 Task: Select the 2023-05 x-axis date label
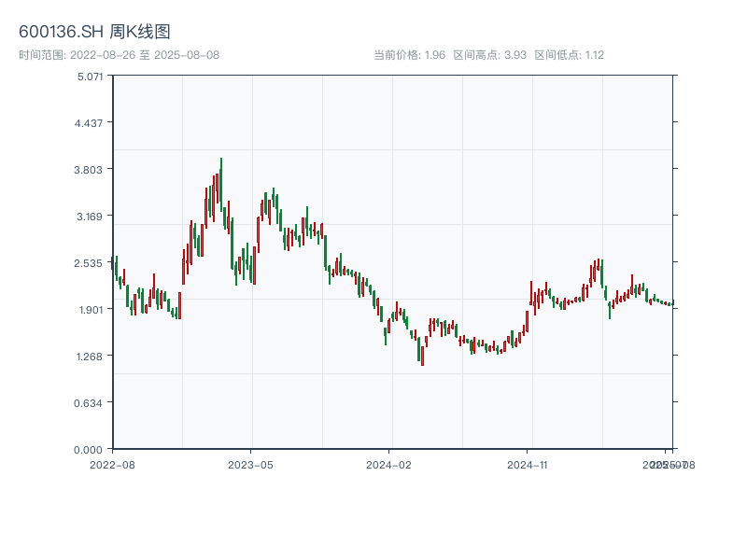click(250, 464)
